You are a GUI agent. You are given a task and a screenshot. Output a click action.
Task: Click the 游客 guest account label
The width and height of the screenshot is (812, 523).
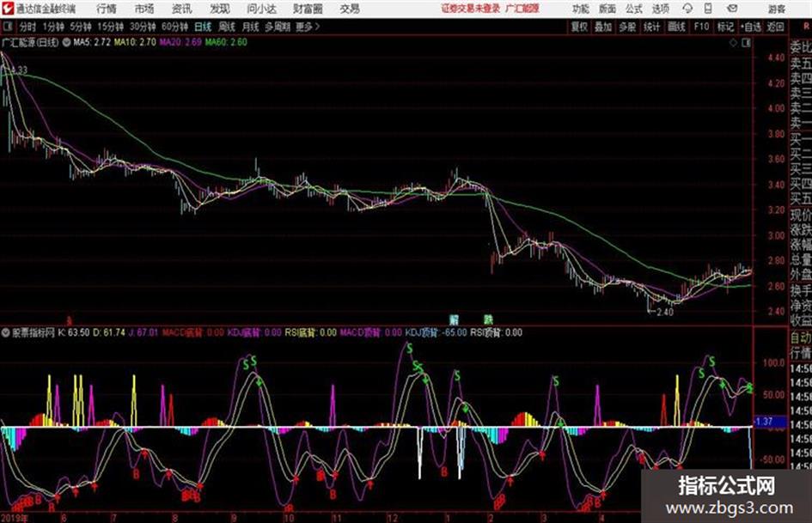[x=776, y=9]
